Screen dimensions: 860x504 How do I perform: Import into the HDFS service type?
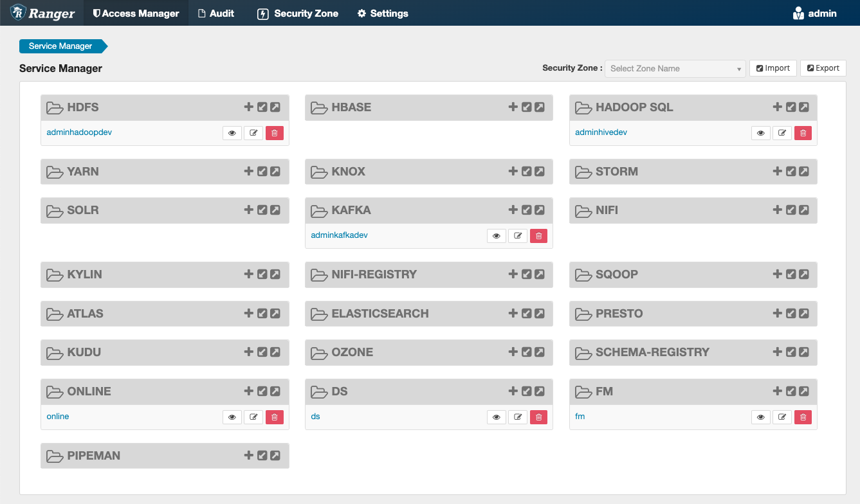(x=262, y=107)
